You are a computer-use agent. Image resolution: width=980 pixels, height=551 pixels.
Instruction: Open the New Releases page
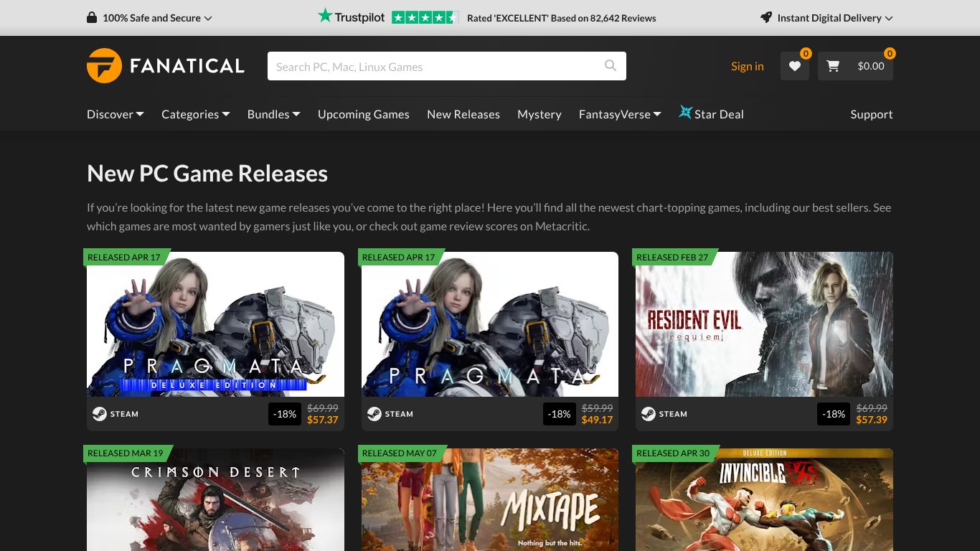pyautogui.click(x=463, y=114)
